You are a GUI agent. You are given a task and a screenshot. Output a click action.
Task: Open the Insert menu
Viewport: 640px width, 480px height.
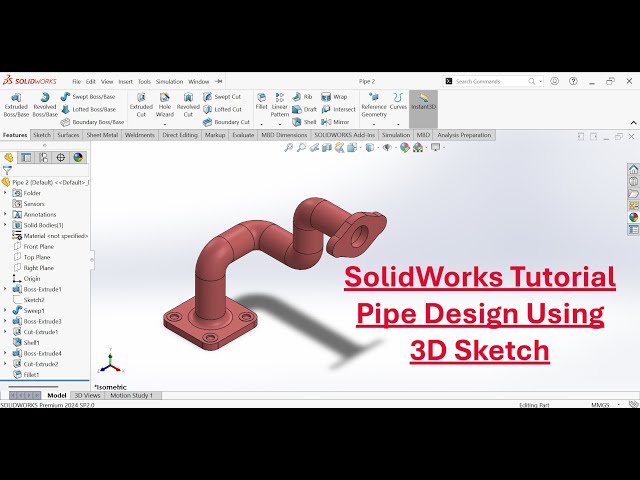pyautogui.click(x=125, y=82)
